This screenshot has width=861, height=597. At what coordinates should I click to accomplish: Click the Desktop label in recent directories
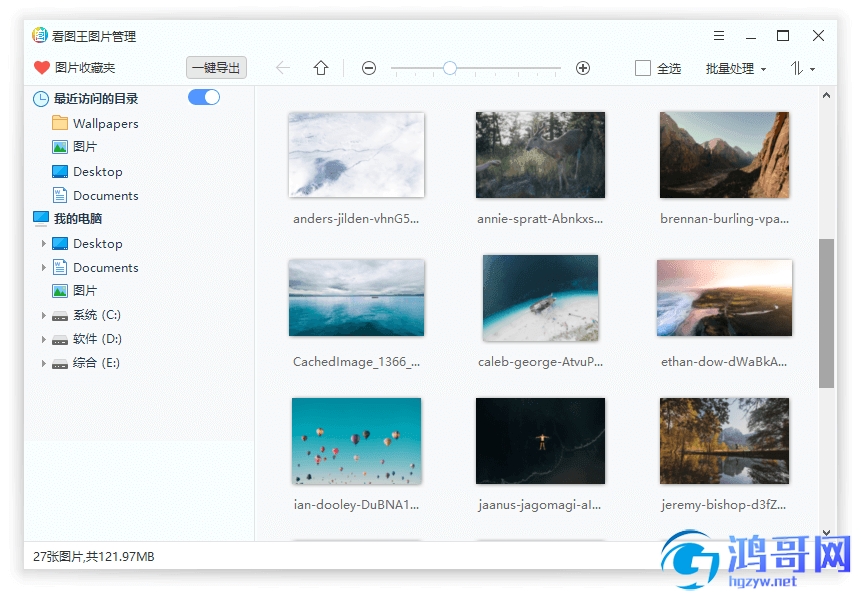98,171
